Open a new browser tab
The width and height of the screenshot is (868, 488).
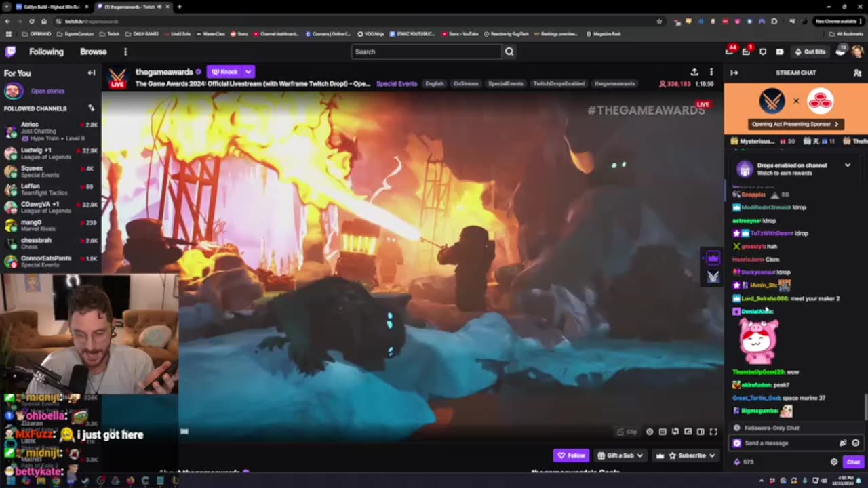tap(179, 7)
